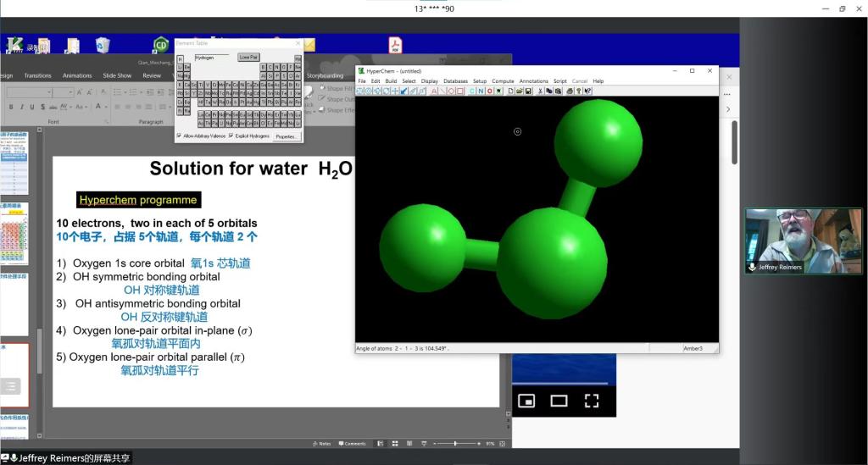Viewport: 868px width, 465px height.
Task: Click the Save icon in HyperChem toolbar
Action: point(527,91)
